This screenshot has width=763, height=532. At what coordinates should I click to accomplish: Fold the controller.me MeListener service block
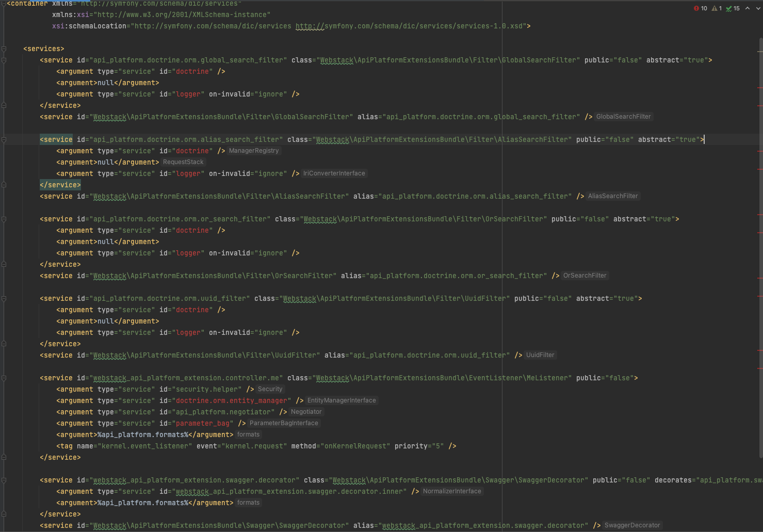[x=4, y=378]
